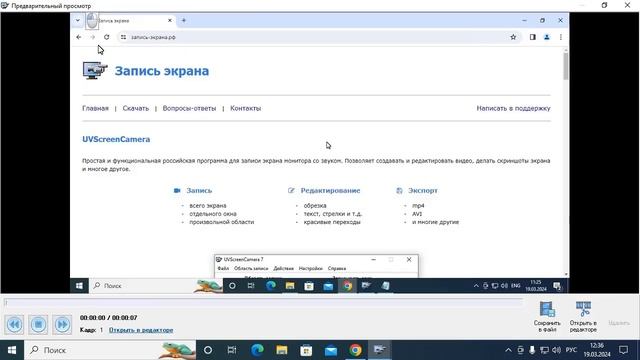
Task: Click the 'Запись экрана' site title
Action: pos(162,71)
